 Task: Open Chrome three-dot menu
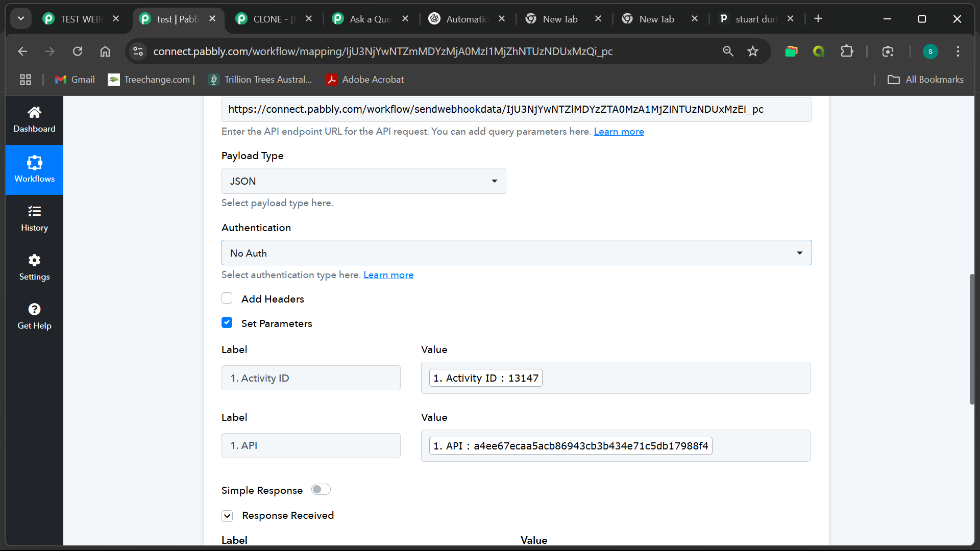pyautogui.click(x=958, y=51)
